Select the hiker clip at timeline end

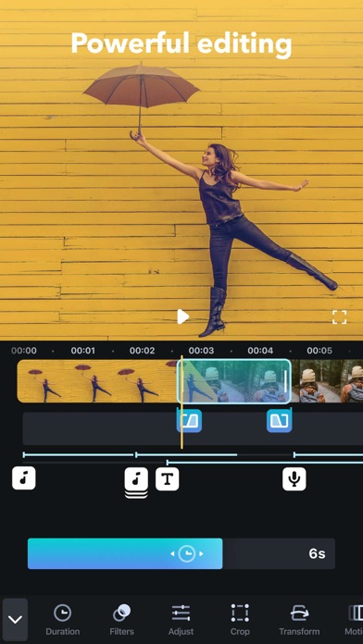click(328, 380)
